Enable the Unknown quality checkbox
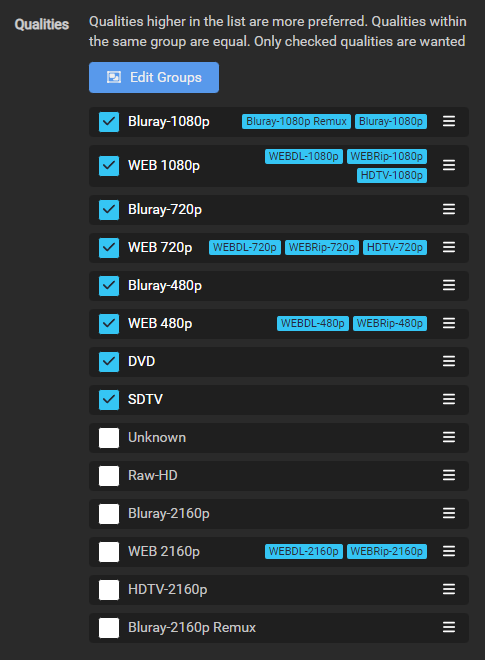Image resolution: width=485 pixels, height=660 pixels. tap(109, 438)
